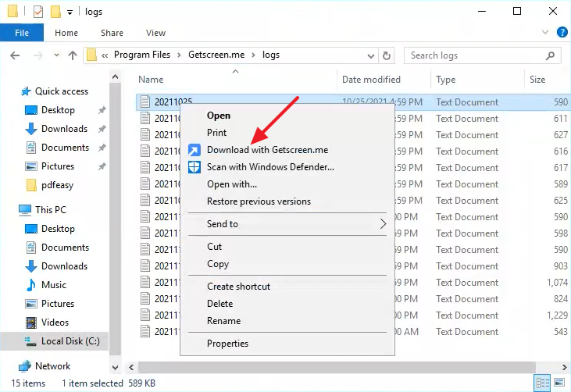Switch to large icons view in status bar

(559, 383)
